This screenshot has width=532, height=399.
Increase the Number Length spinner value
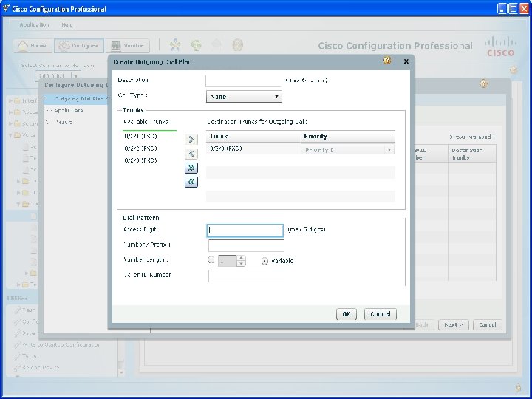coord(241,258)
